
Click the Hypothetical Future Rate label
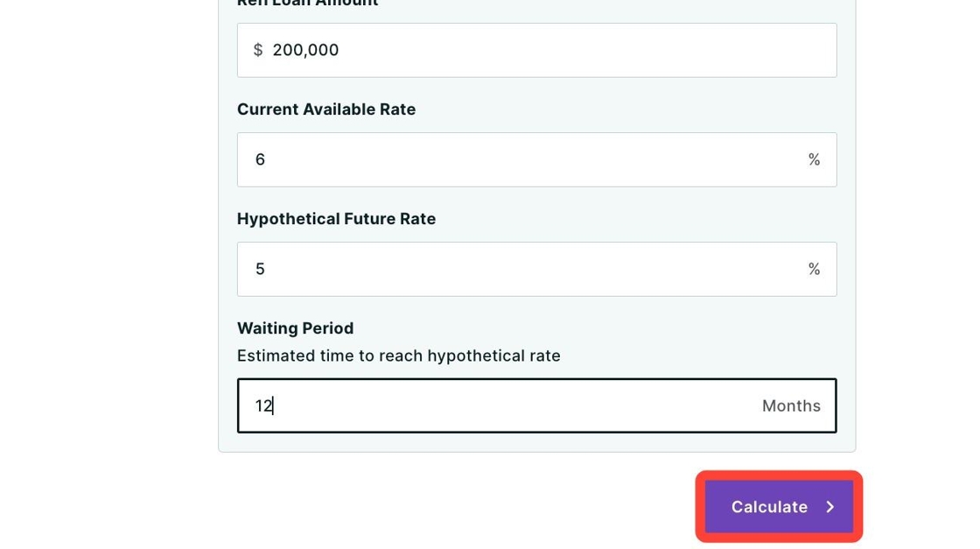coord(336,218)
